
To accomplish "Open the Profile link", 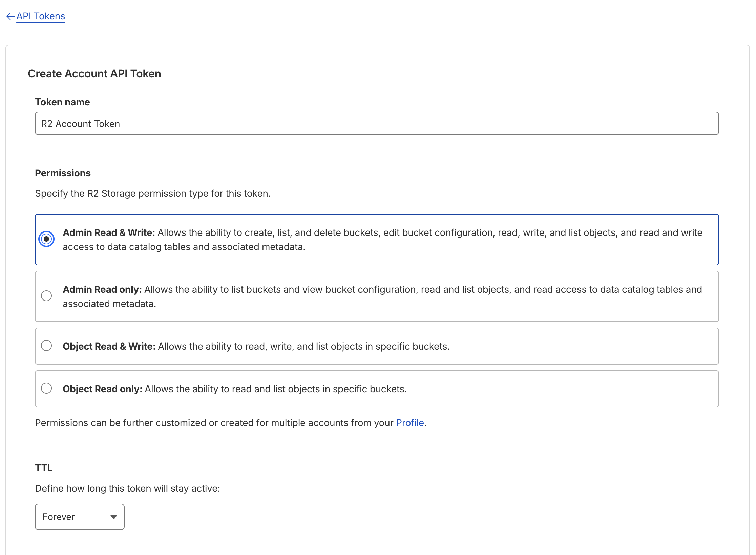I will click(x=410, y=423).
